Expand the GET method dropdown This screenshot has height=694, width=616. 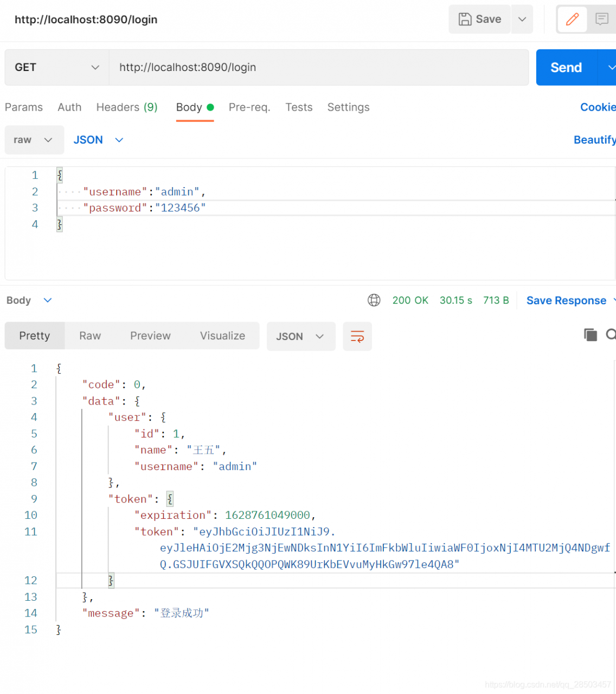click(57, 68)
